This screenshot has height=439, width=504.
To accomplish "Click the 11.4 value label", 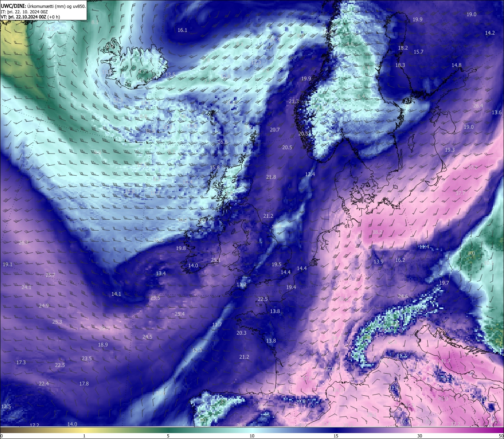I will tap(424, 247).
